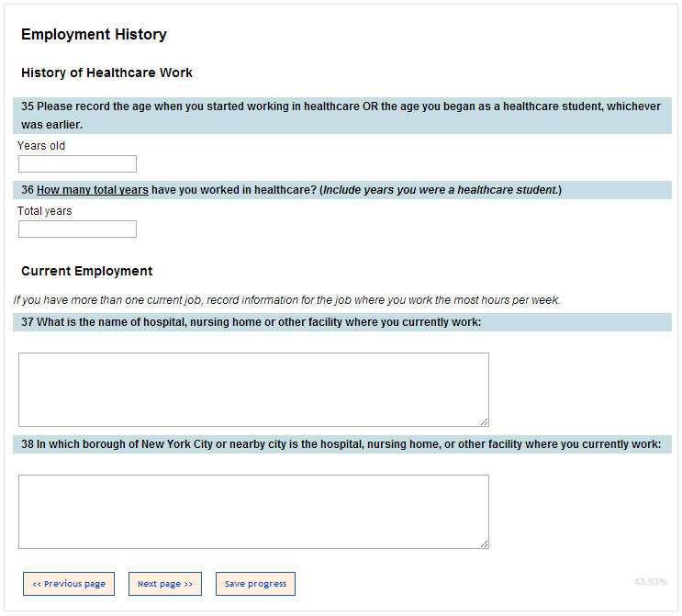Click the italic note about multiple current jobs
This screenshot has width=682, height=616.
[x=286, y=300]
